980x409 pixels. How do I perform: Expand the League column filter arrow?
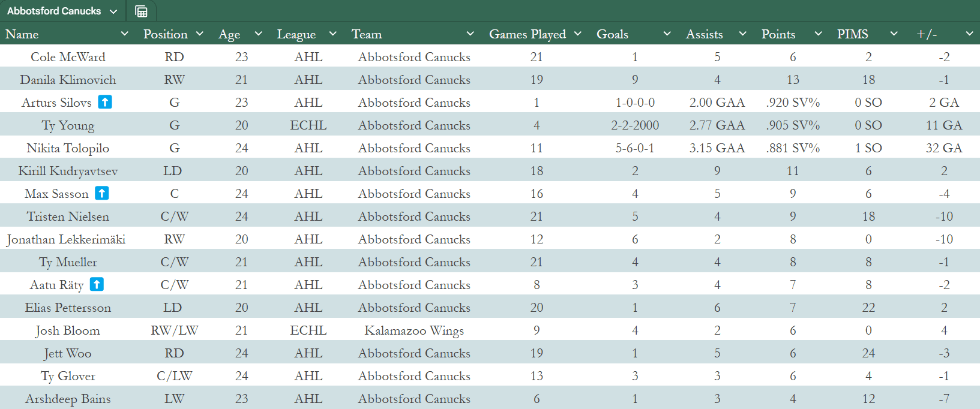pos(333,34)
